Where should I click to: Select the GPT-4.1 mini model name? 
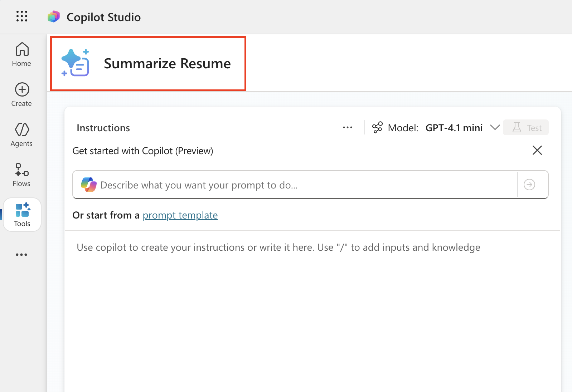point(454,128)
